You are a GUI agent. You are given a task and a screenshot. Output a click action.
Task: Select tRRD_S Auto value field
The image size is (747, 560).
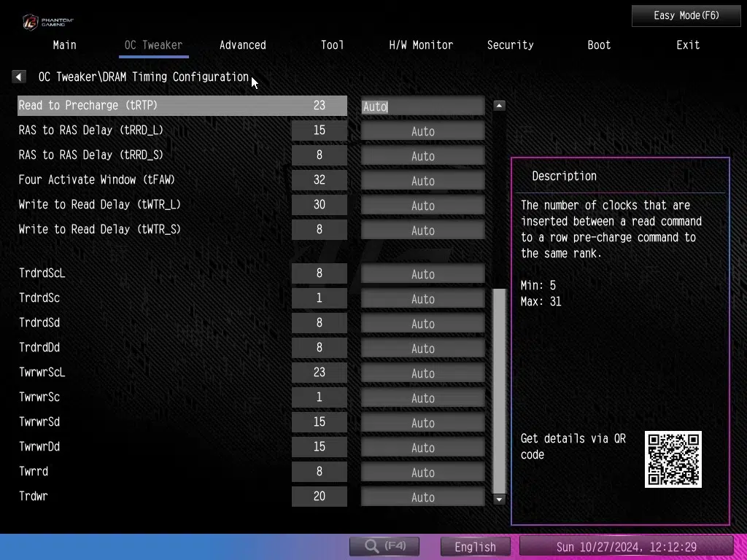click(x=422, y=156)
